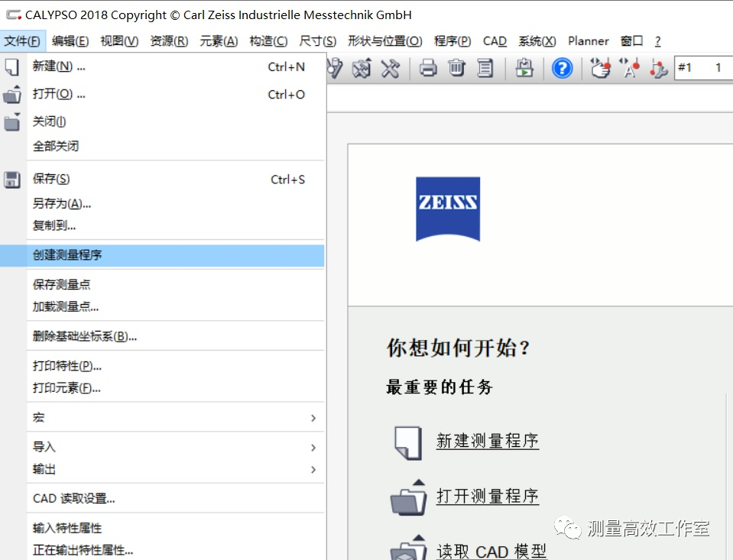The image size is (733, 560).
Task: Select 关闭 menu entry
Action: tap(162, 122)
